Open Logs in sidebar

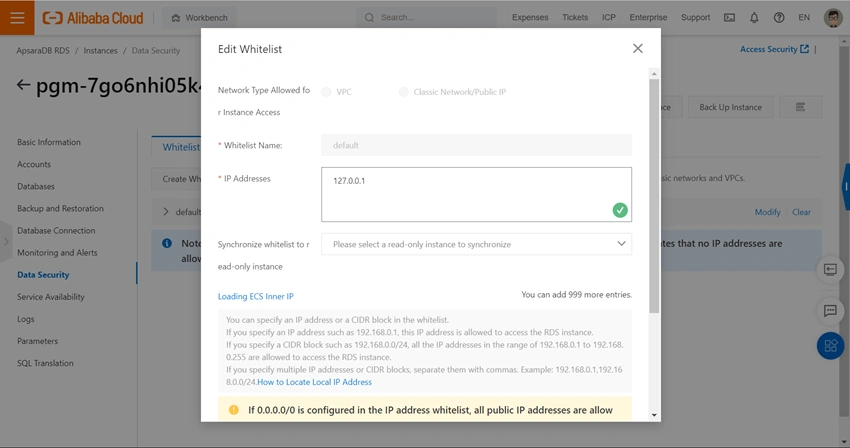[x=25, y=319]
